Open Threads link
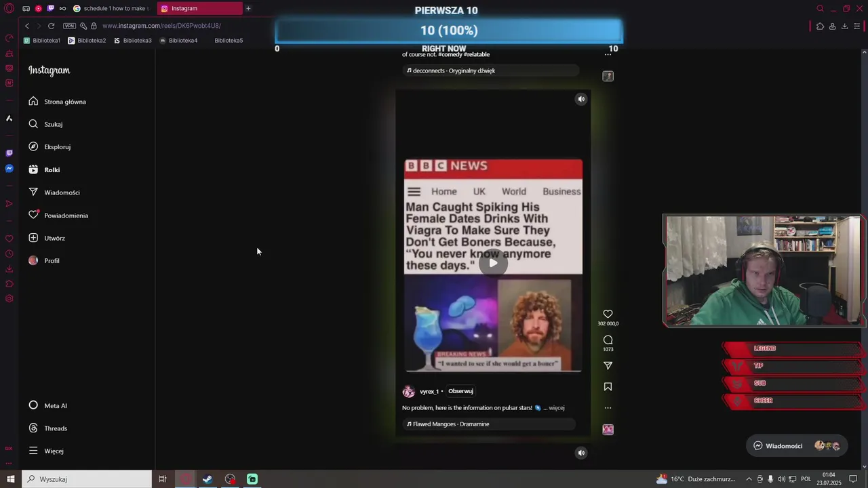Image resolution: width=868 pixels, height=488 pixels. point(48,428)
